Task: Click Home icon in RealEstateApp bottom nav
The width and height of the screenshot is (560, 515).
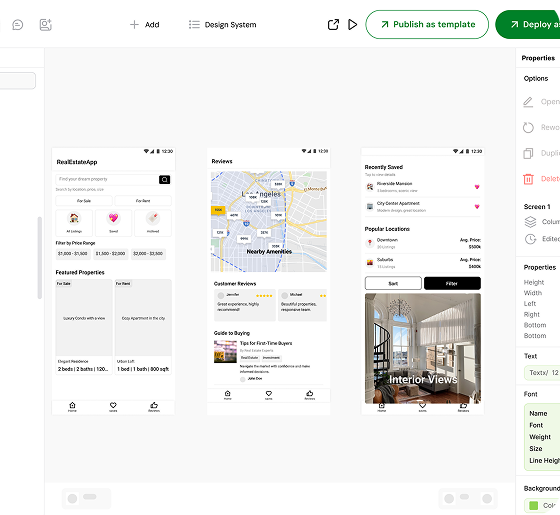Action: (x=72, y=406)
